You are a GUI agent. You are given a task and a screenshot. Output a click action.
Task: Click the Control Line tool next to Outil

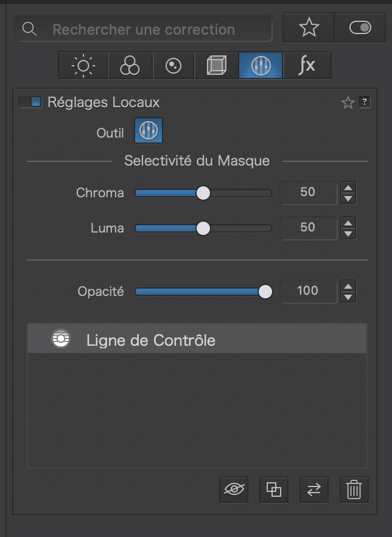tap(149, 130)
